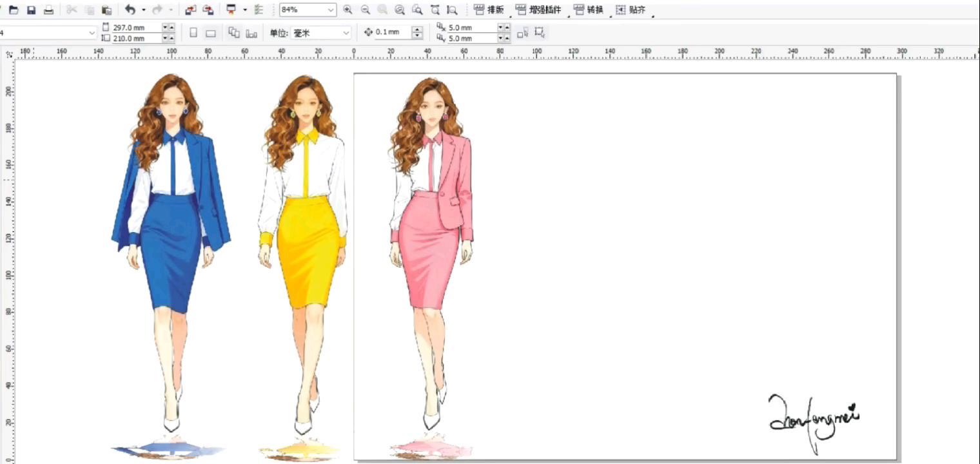Image resolution: width=980 pixels, height=464 pixels.
Task: Click the Zoom in magnifier icon
Action: [348, 10]
